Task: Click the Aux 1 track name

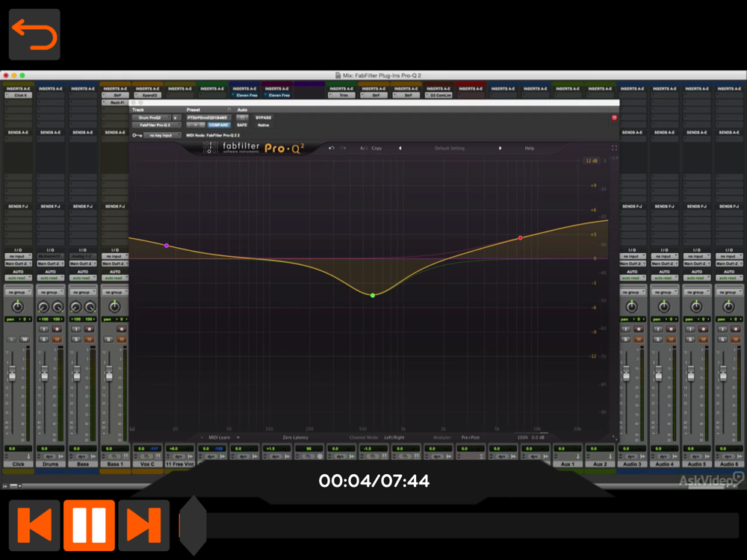Action: [x=568, y=464]
